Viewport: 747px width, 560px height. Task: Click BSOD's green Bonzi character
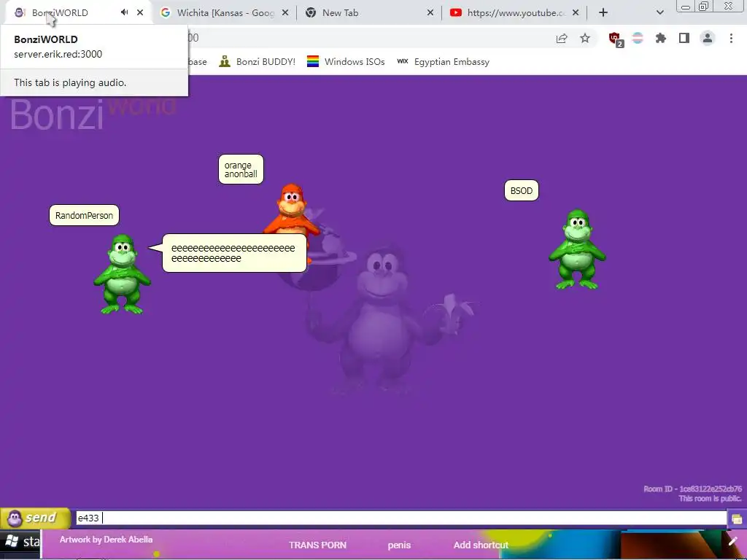point(578,249)
